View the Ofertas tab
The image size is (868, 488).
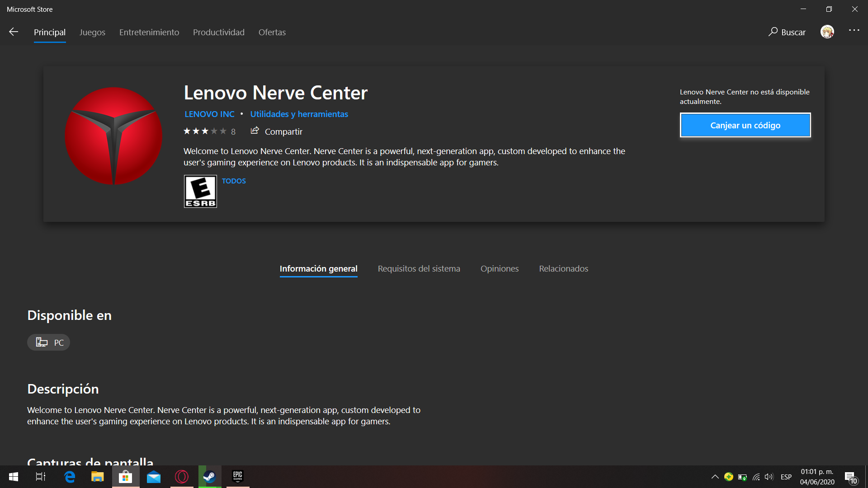tap(272, 32)
